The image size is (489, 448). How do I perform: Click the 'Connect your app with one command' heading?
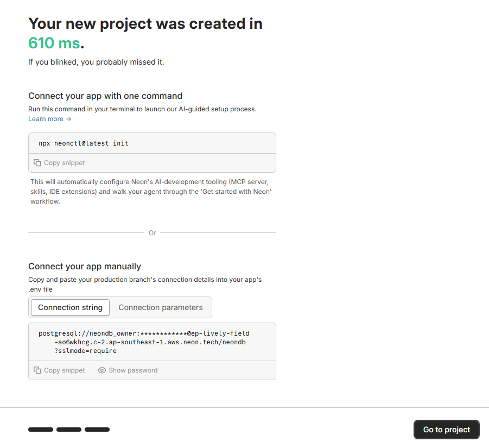point(105,96)
